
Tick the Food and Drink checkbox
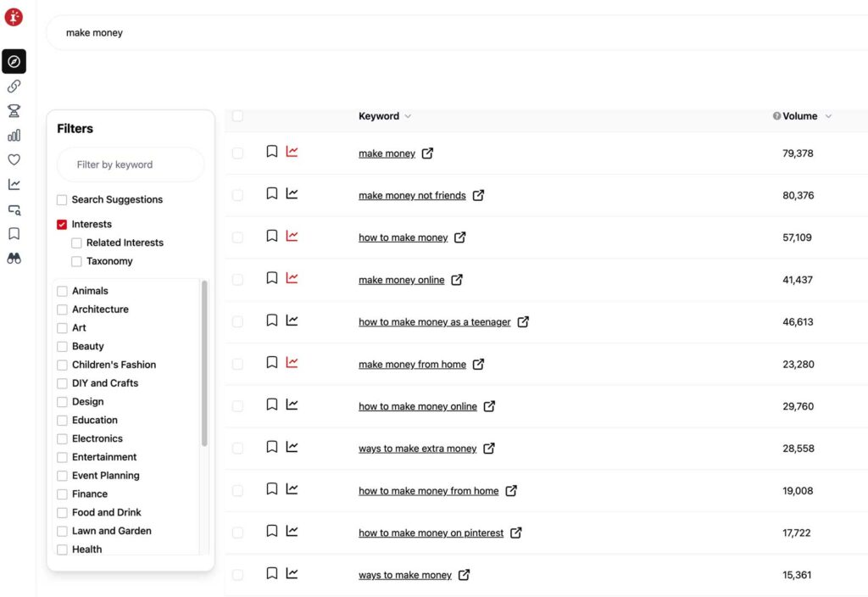click(62, 513)
